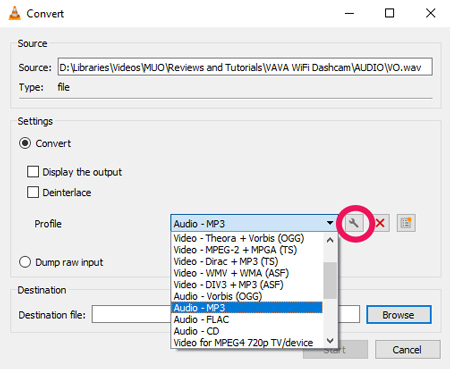The width and height of the screenshot is (450, 369).
Task: Delete selected profile with red X
Action: [x=380, y=223]
